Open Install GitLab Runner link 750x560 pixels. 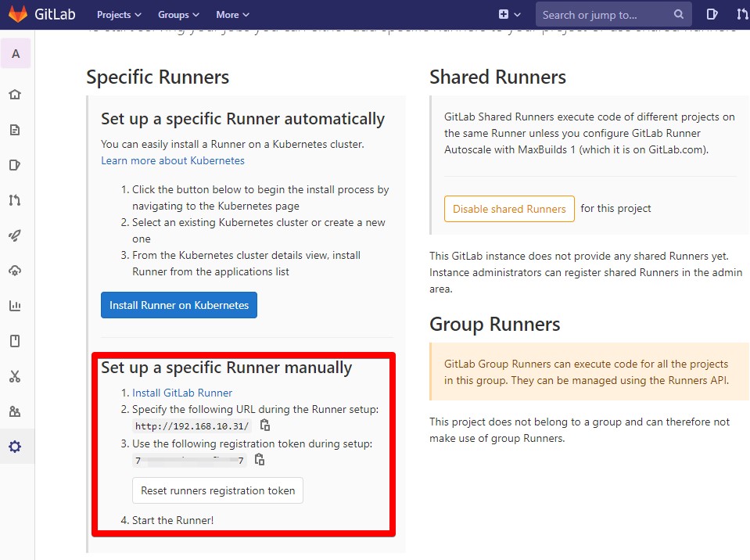tap(182, 393)
